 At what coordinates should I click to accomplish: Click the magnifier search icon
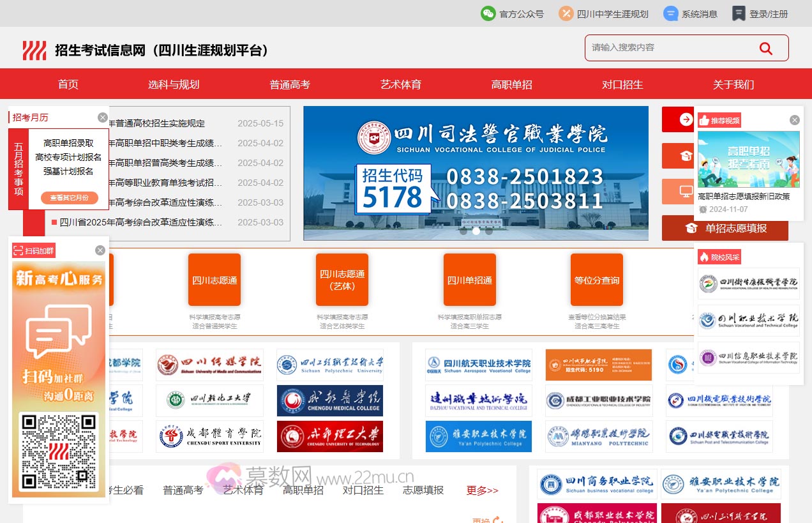[765, 49]
